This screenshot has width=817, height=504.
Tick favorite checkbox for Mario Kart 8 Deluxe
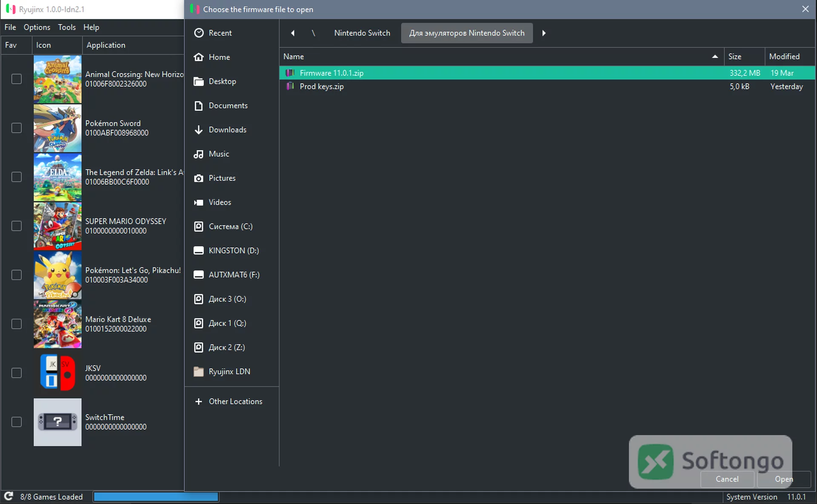[x=17, y=324]
